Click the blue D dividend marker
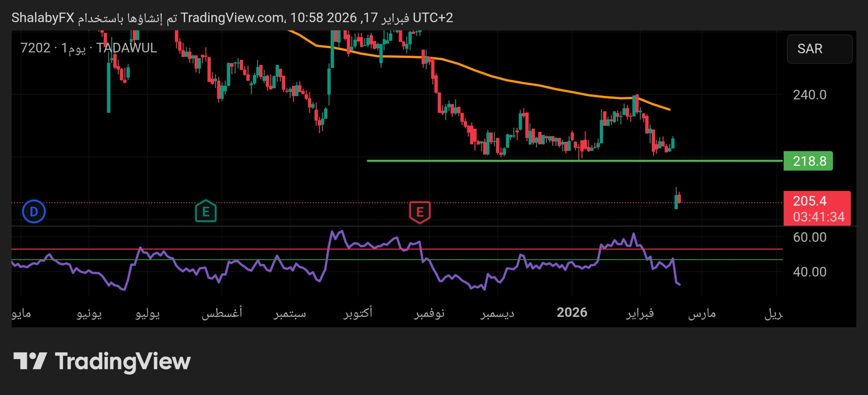Image resolution: width=868 pixels, height=395 pixels. pyautogui.click(x=34, y=212)
